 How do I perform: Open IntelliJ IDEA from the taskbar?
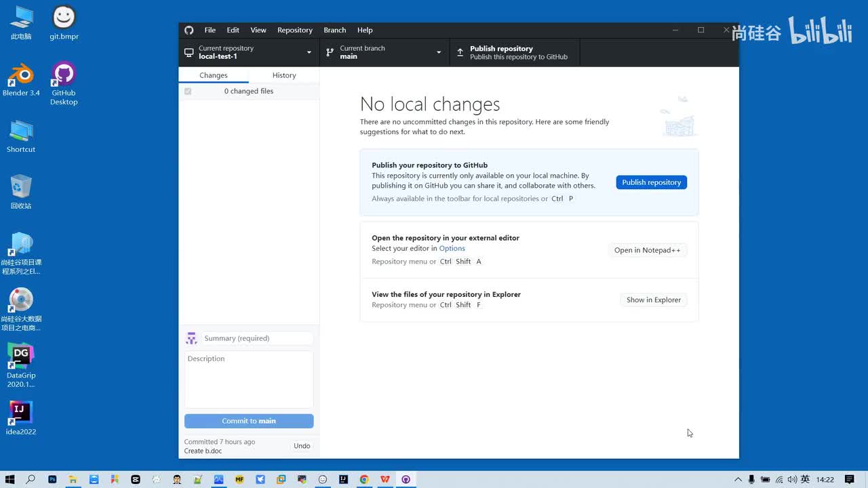tap(344, 479)
